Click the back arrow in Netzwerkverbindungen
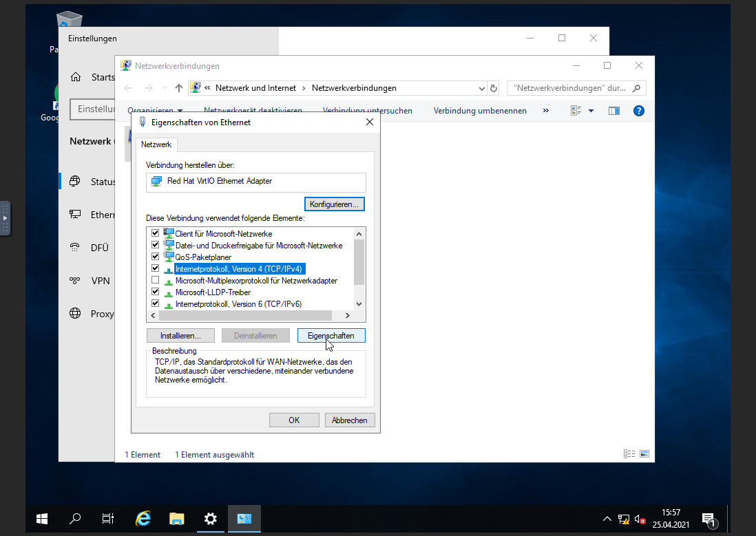 128,87
